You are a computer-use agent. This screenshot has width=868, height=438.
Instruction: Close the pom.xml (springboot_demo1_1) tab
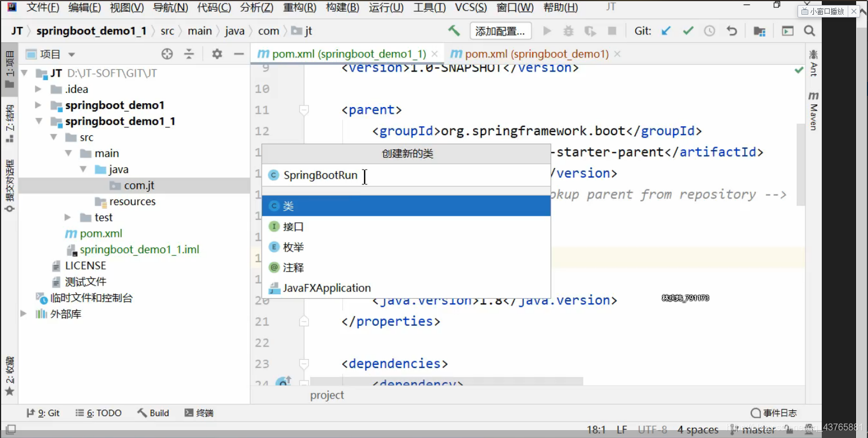(x=435, y=54)
